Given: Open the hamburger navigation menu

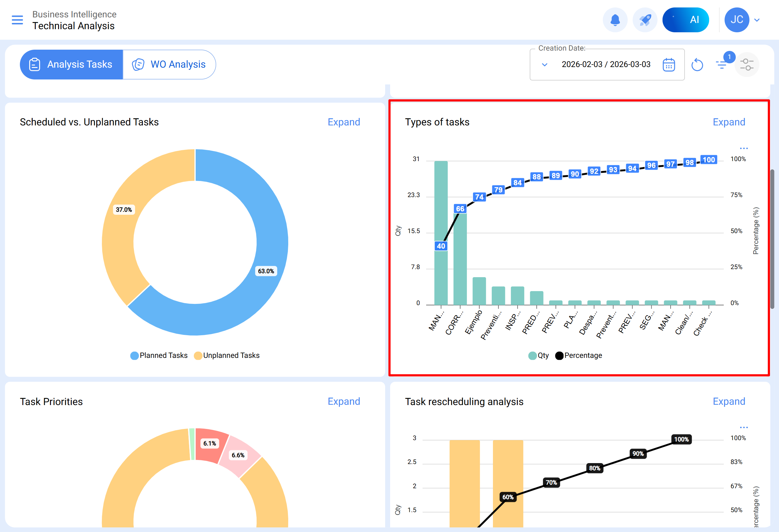Looking at the screenshot, I should pyautogui.click(x=17, y=20).
